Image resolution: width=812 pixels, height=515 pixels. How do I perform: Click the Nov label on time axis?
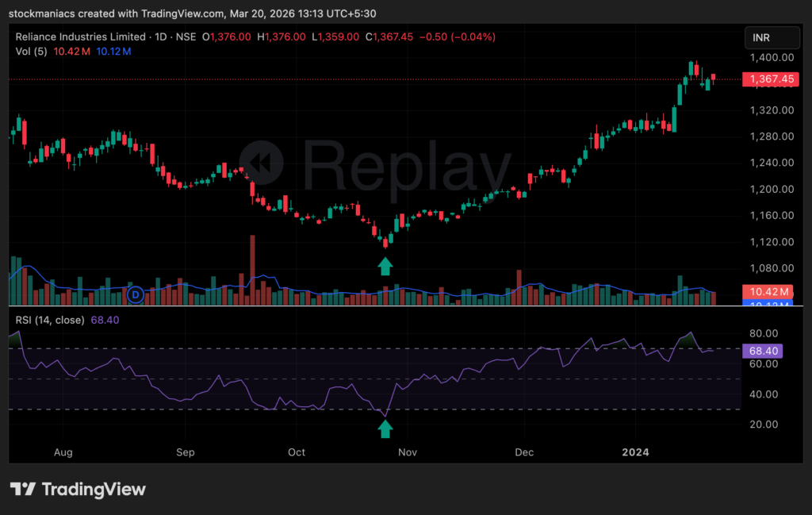click(408, 452)
